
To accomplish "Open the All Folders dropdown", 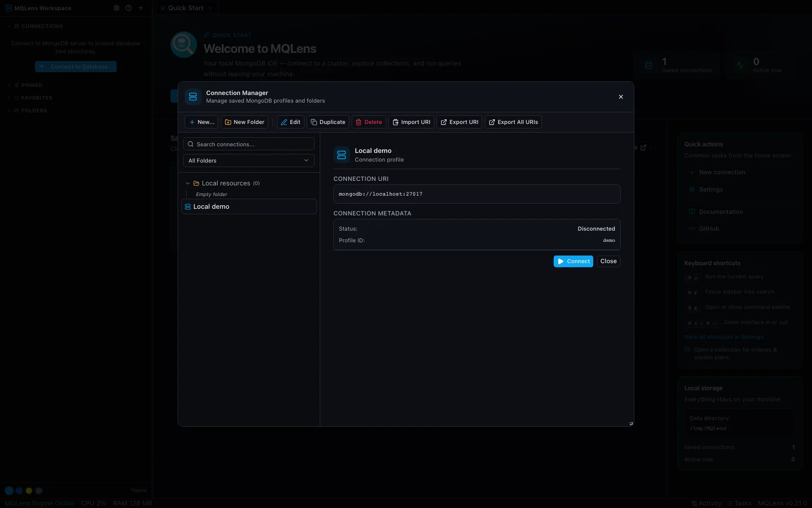I will pos(249,161).
